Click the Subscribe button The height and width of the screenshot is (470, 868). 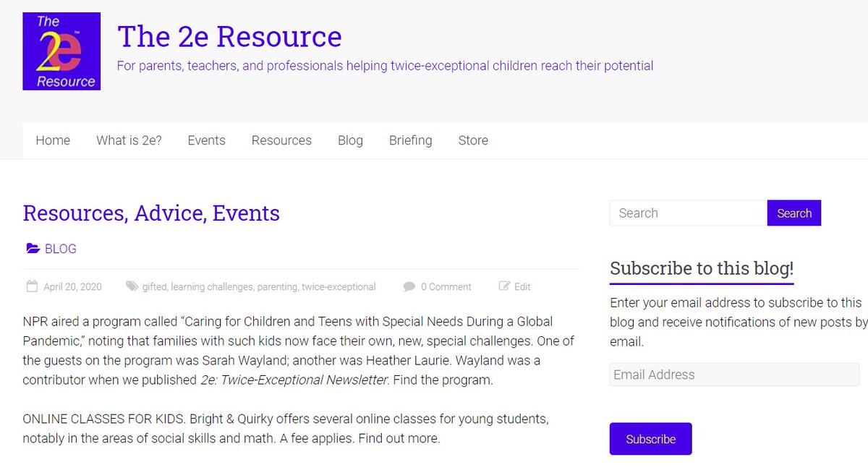click(x=651, y=439)
